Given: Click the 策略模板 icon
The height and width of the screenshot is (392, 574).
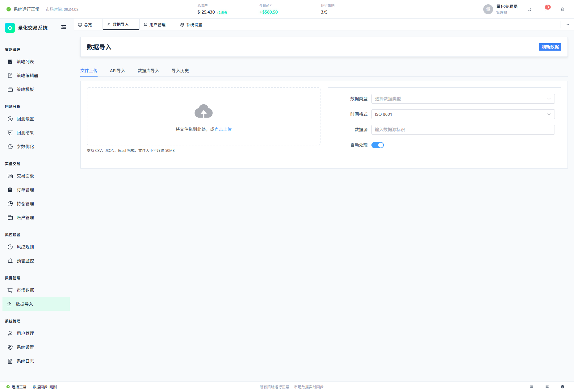Looking at the screenshot, I should 10,90.
